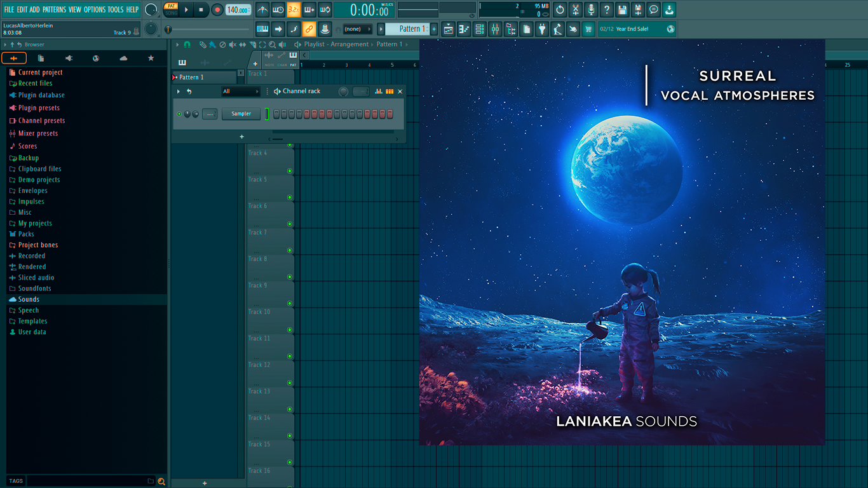
Task: Open the (none) snap dropdown
Action: click(357, 29)
